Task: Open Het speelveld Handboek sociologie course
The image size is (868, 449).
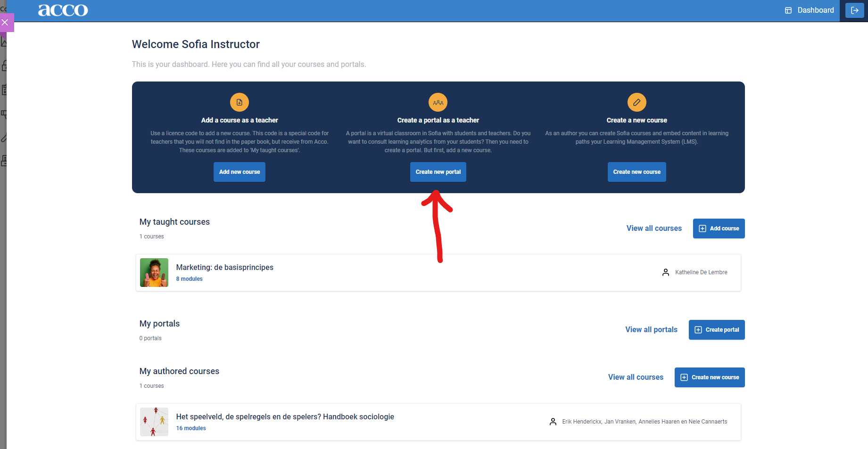Action: (438, 422)
